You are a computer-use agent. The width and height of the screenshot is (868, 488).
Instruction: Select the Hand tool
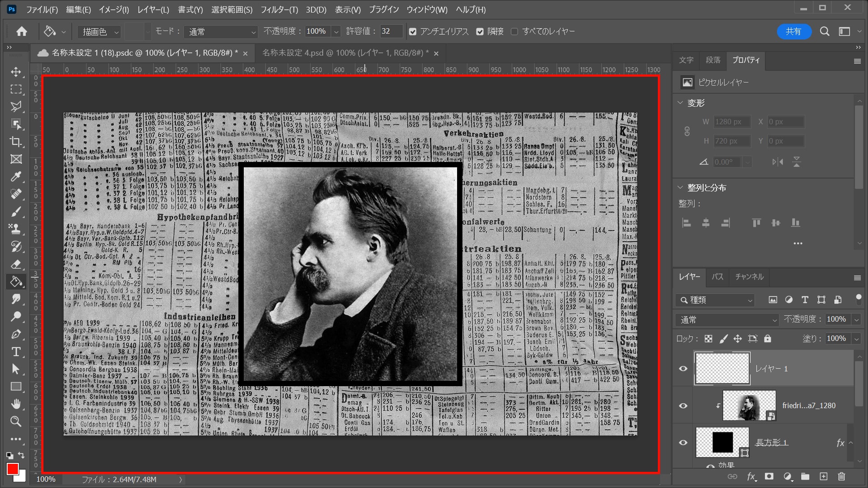16,404
